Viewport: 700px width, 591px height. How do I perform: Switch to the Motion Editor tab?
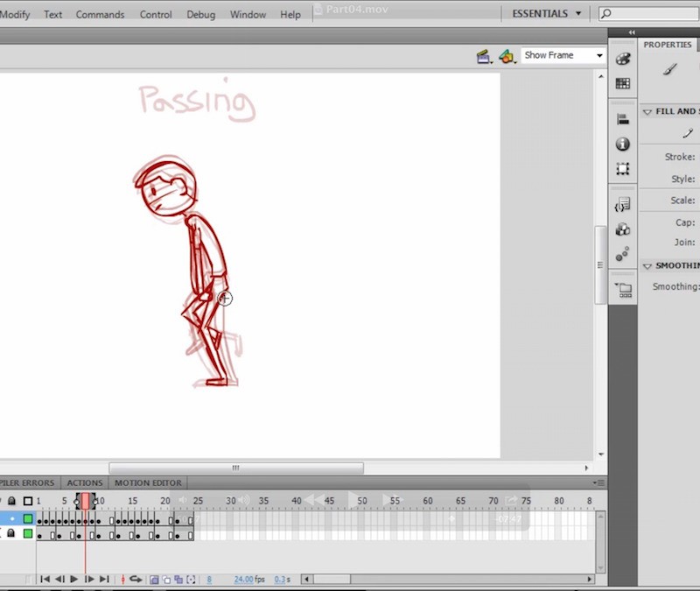[148, 482]
